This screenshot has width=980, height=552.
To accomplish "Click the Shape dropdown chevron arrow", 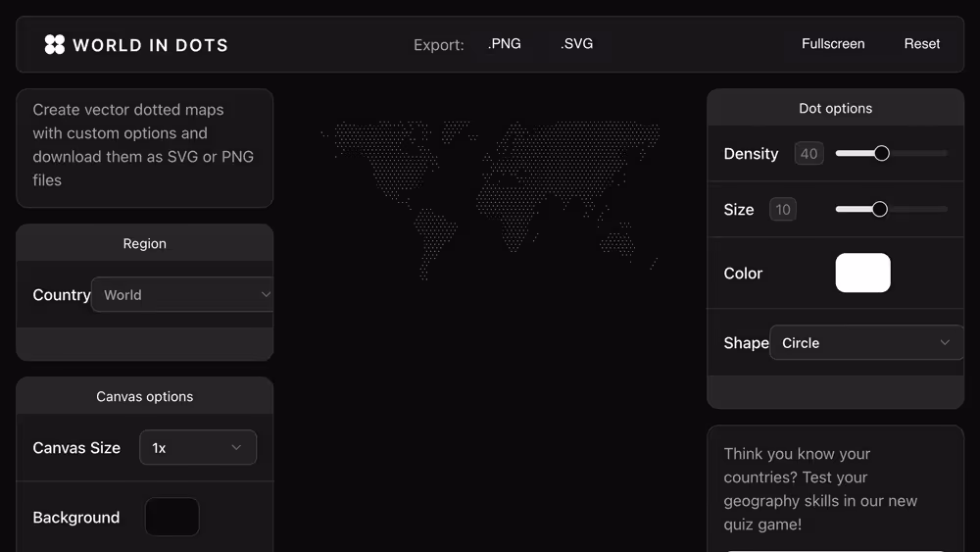I will pyautogui.click(x=945, y=343).
